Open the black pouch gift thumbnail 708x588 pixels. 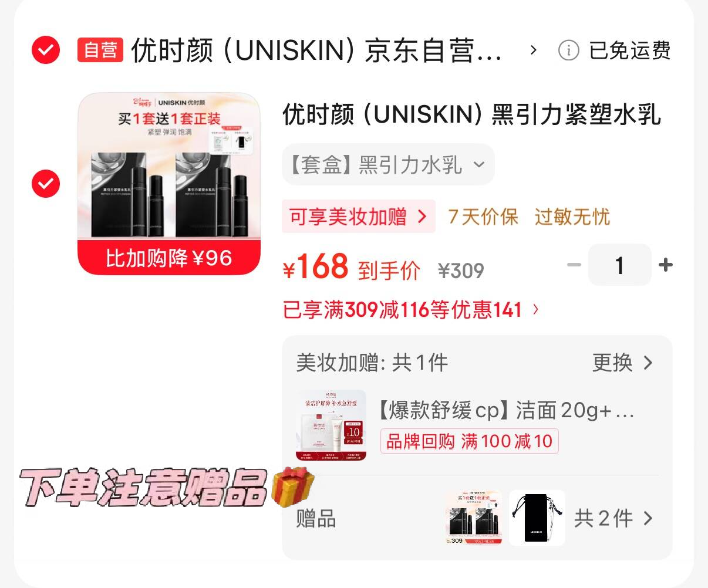point(537,518)
